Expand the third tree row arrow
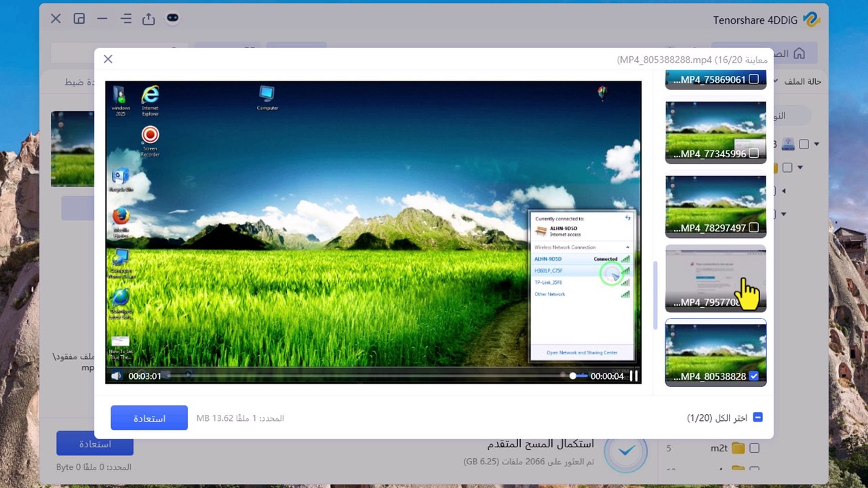868x488 pixels. click(x=784, y=191)
